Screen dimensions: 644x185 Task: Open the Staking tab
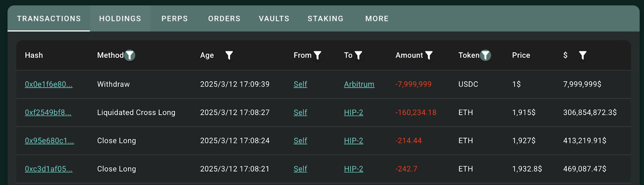click(x=326, y=19)
